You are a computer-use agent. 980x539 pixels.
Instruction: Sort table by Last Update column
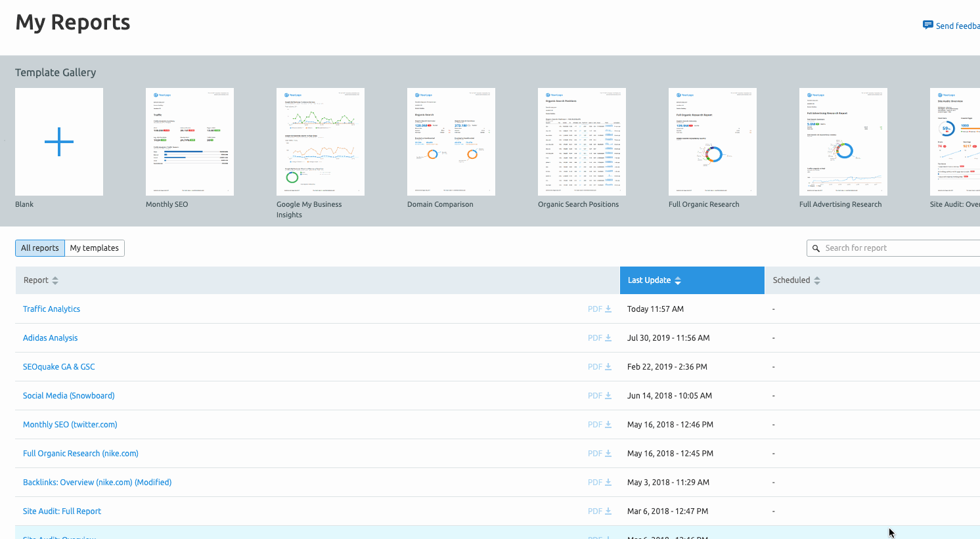(x=654, y=280)
